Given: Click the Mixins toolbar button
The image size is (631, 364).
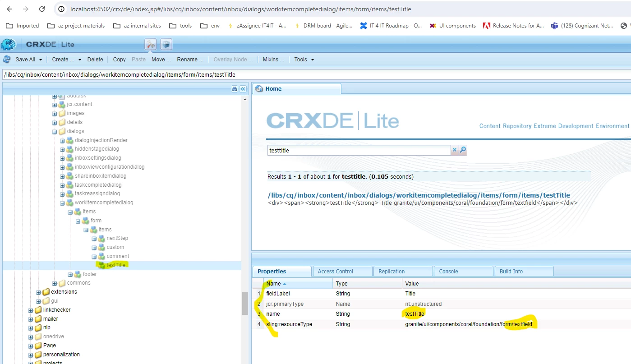Looking at the screenshot, I should (273, 60).
